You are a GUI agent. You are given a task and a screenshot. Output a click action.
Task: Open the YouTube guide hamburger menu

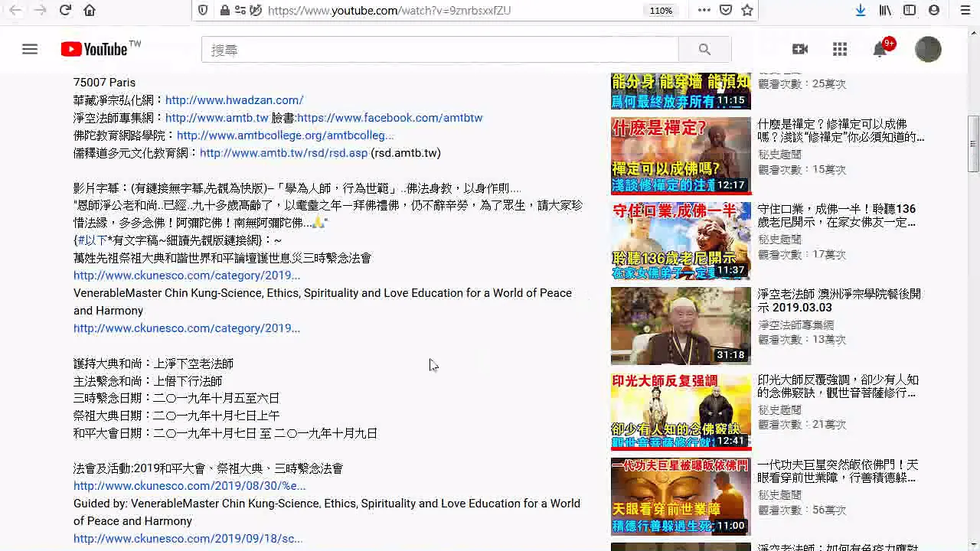(30, 49)
